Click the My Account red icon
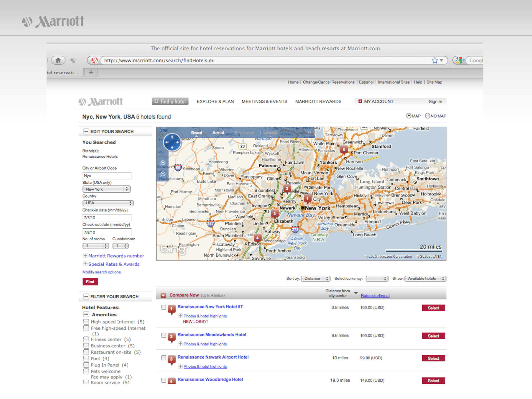 coord(360,101)
